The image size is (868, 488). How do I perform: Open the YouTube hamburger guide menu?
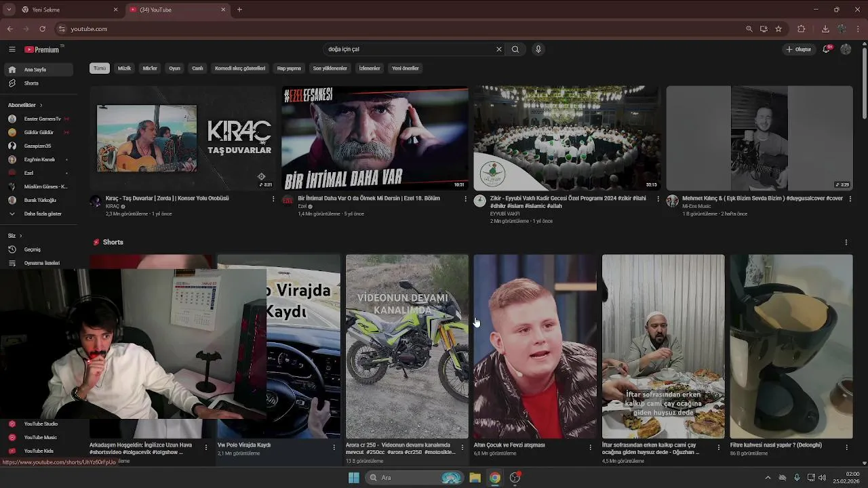coord(12,49)
